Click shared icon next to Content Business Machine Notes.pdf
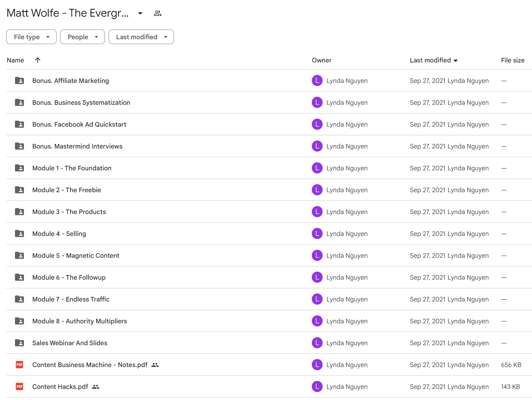Image resolution: width=532 pixels, height=400 pixels. 155,365
